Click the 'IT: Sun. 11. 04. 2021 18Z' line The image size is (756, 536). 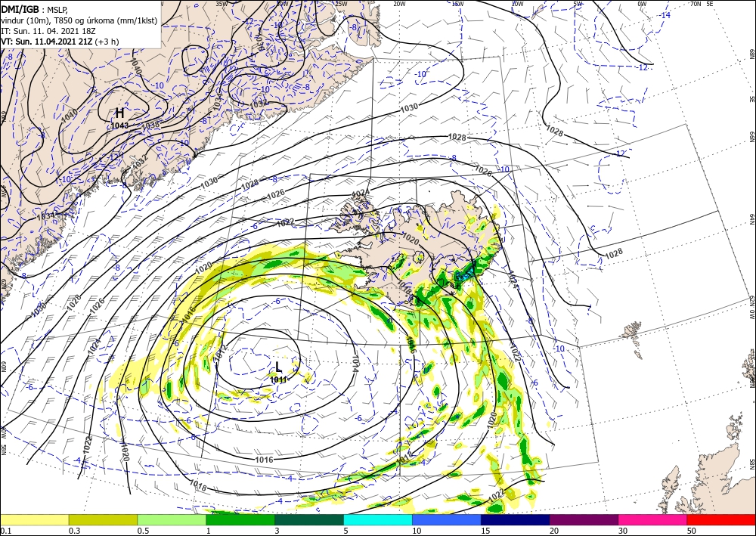click(48, 31)
